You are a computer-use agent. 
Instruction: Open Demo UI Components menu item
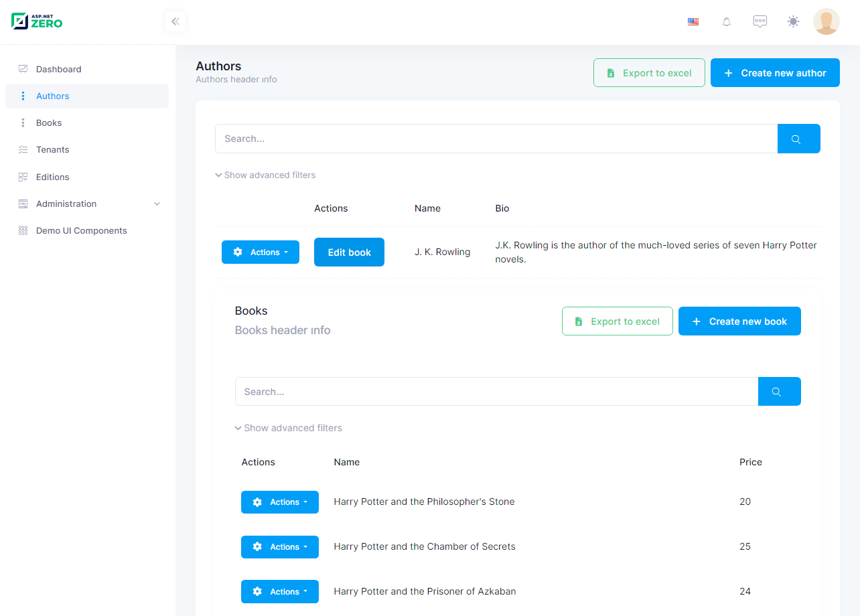tap(87, 230)
